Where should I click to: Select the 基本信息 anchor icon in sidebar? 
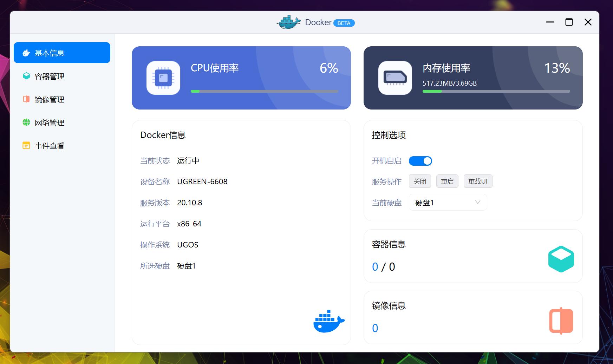tap(26, 53)
